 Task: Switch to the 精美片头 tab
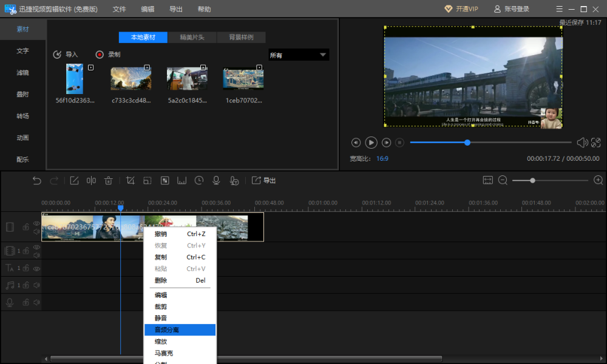tap(192, 37)
